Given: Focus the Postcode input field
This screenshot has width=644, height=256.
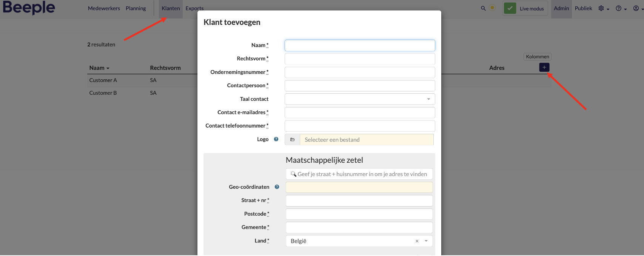Looking at the screenshot, I should pos(359,214).
